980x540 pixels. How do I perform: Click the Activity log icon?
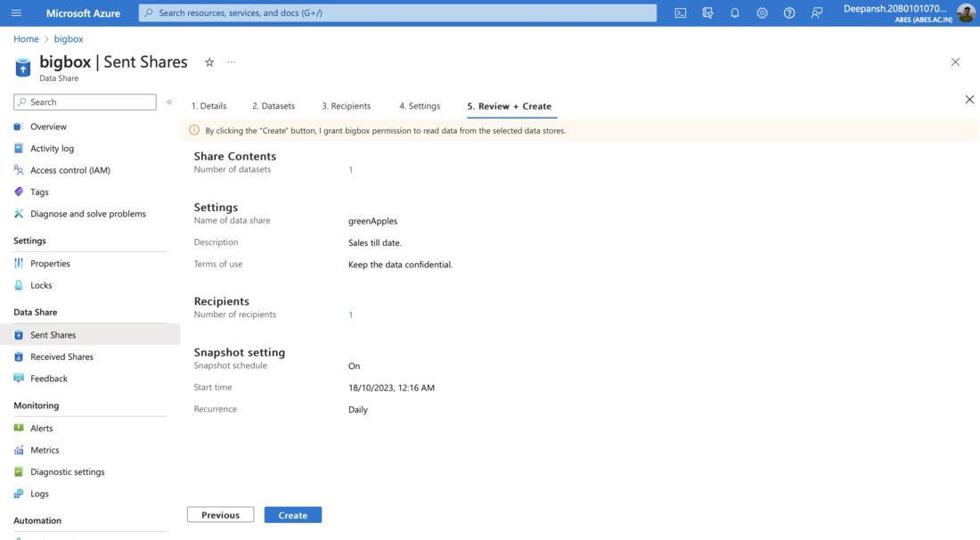(x=19, y=148)
